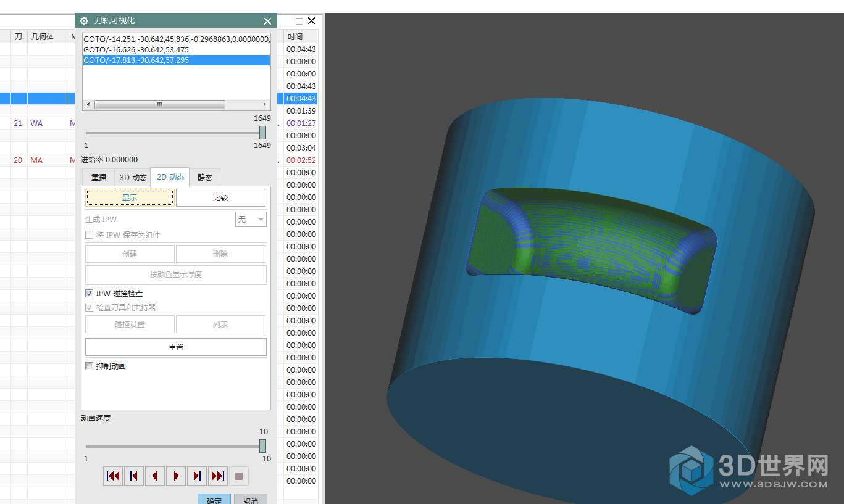The height and width of the screenshot is (504, 844).
Task: Rewind to start of tool path
Action: [113, 476]
